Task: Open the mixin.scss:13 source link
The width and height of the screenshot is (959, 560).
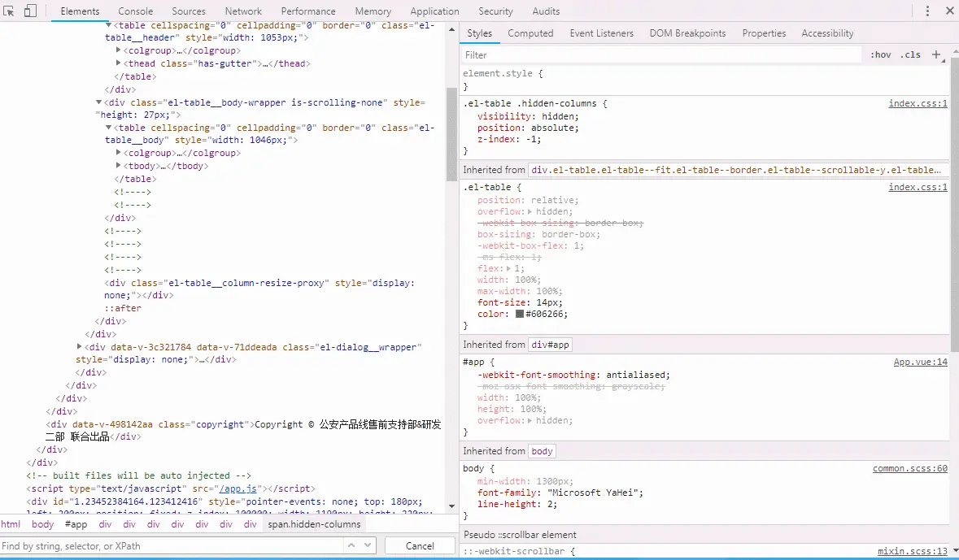Action: pos(912,551)
